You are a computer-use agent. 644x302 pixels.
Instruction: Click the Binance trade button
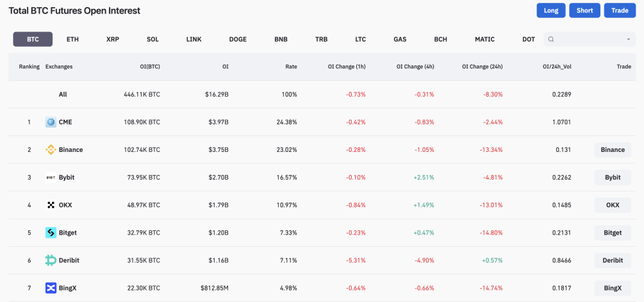[613, 150]
